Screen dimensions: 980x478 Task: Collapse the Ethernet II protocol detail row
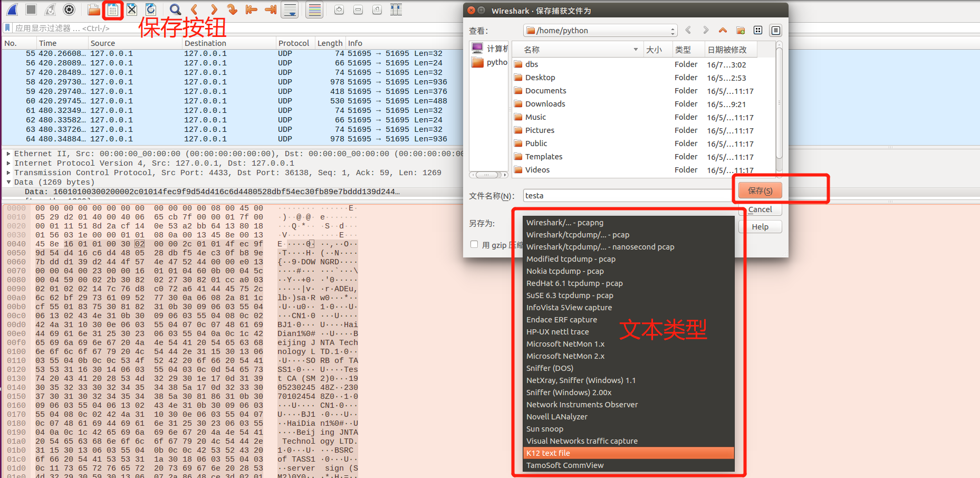[8, 153]
